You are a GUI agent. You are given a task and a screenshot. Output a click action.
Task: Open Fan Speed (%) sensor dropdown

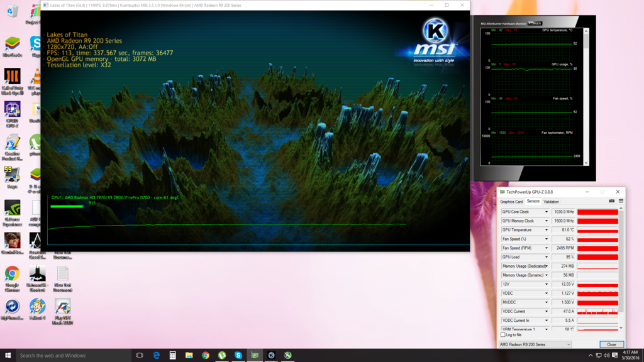click(547, 239)
